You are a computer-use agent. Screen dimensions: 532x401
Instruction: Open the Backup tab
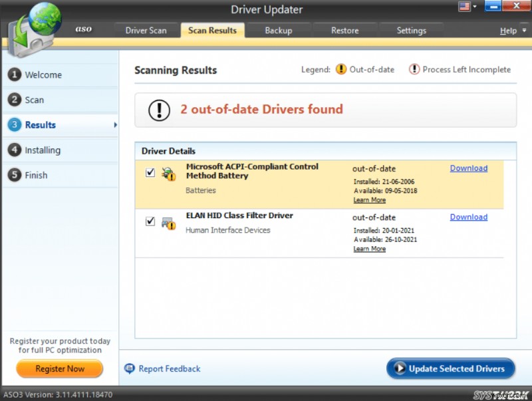click(279, 31)
